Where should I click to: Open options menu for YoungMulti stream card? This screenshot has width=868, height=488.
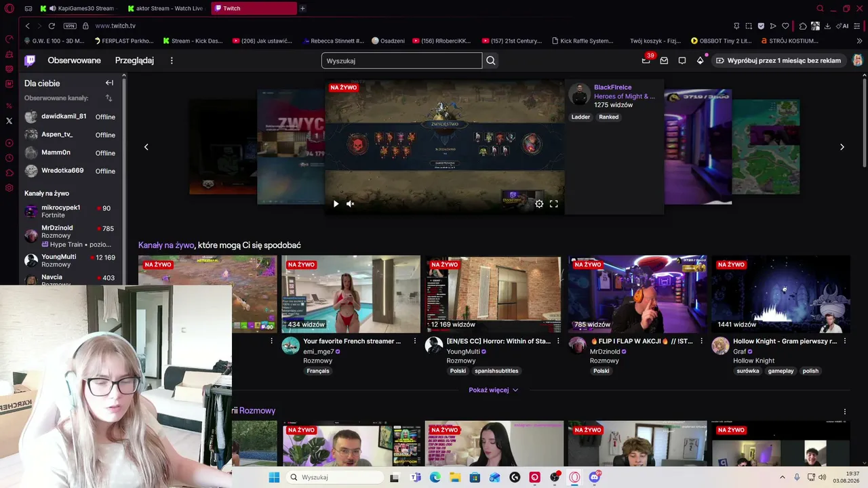(558, 341)
